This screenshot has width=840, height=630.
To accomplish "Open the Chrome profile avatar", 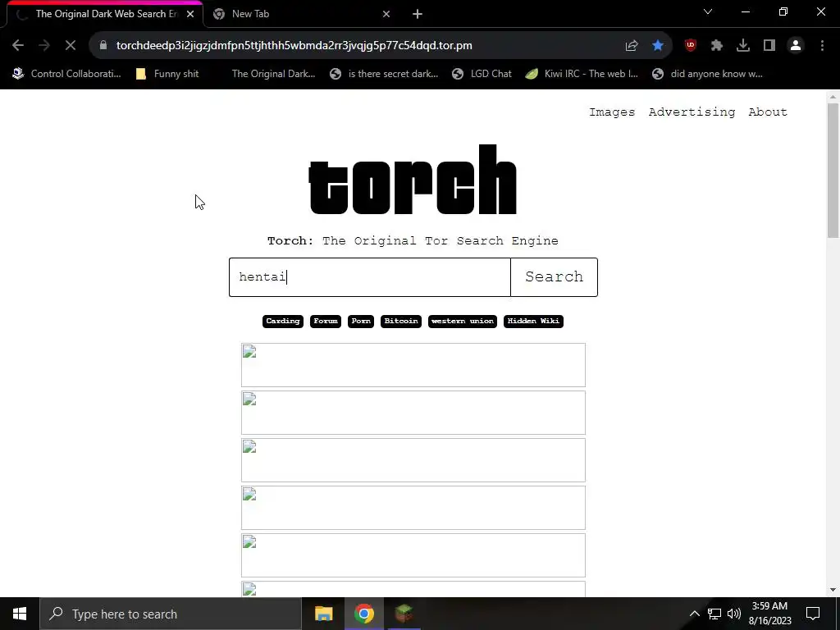I will [x=796, y=46].
